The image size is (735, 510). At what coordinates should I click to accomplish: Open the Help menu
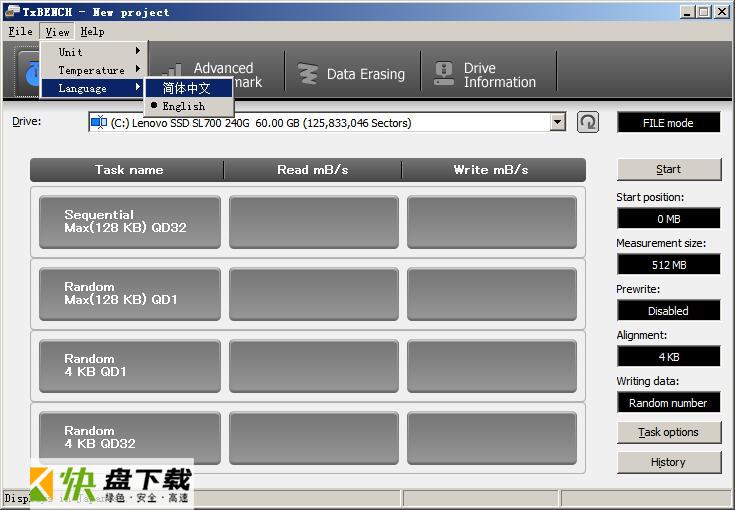pos(92,31)
